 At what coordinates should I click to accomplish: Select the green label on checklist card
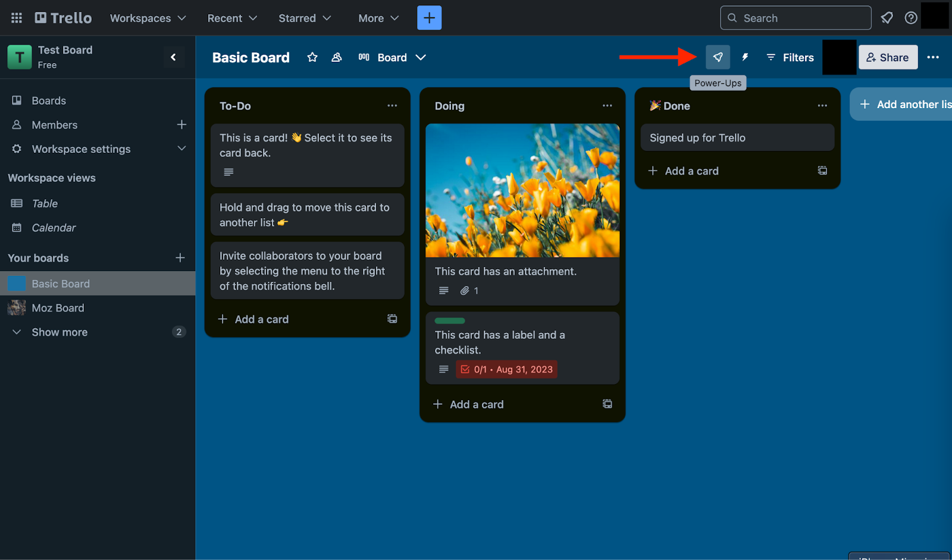[450, 321]
